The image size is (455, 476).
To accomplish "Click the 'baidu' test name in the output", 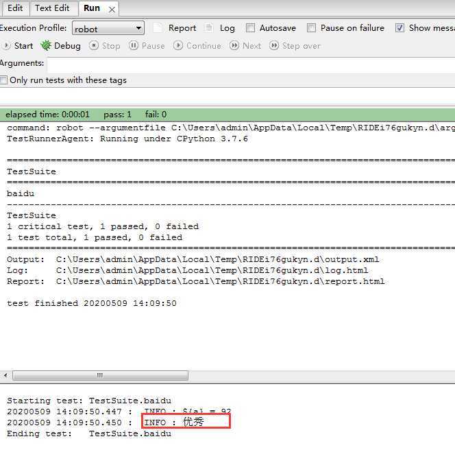I will click(x=21, y=193).
